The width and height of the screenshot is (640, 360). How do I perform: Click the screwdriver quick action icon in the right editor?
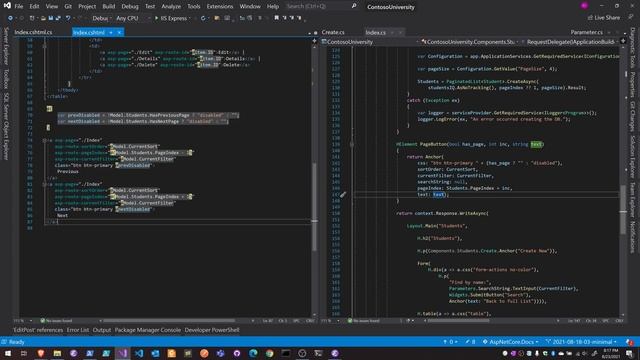click(343, 195)
